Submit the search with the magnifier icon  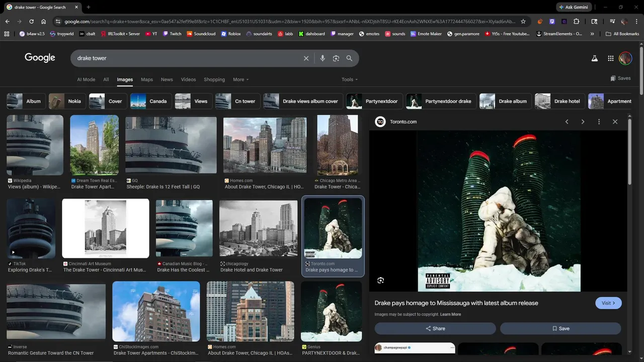pyautogui.click(x=349, y=58)
